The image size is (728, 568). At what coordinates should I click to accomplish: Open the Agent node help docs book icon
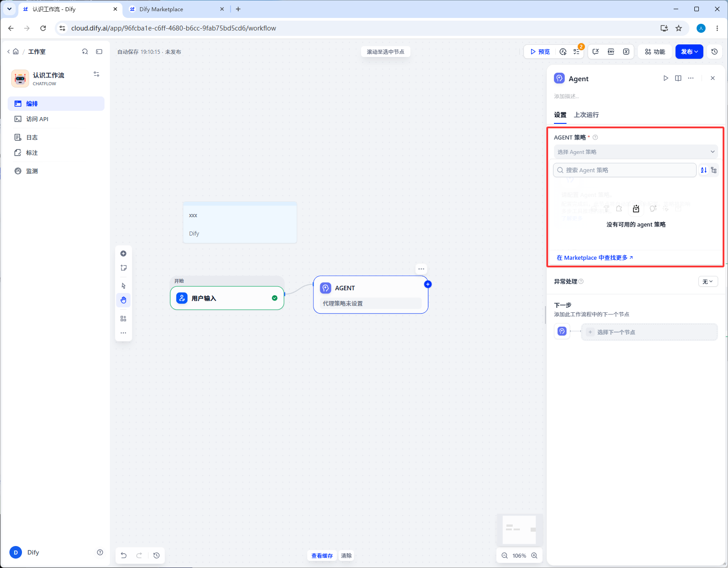pos(678,78)
